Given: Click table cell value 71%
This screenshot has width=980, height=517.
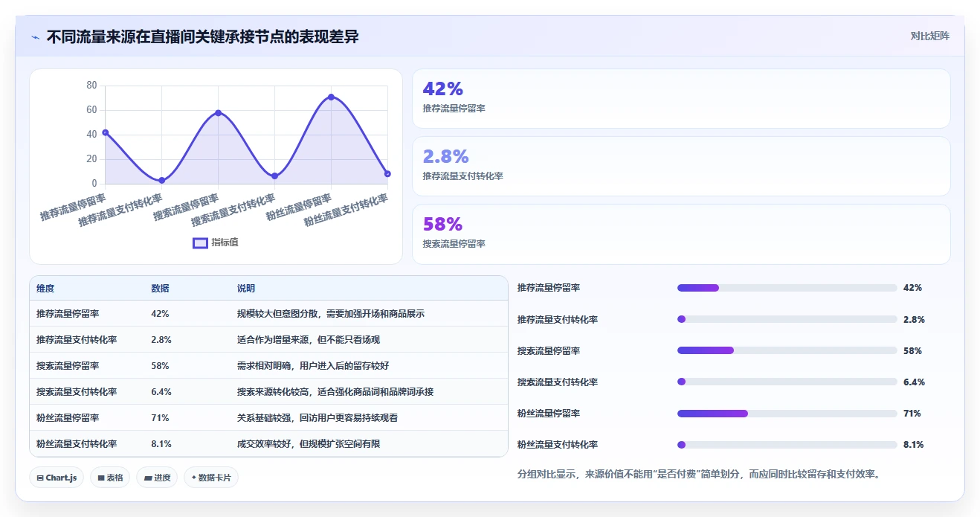Looking at the screenshot, I should 160,418.
